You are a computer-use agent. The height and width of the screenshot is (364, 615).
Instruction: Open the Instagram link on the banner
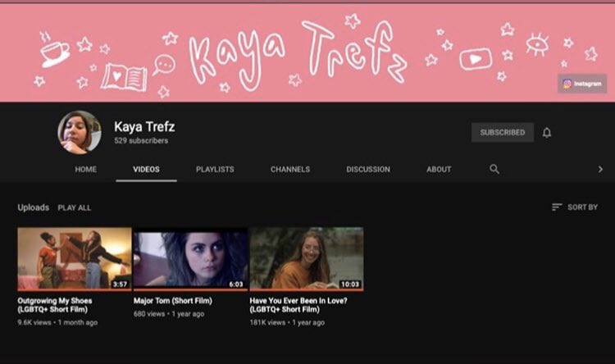pos(582,84)
